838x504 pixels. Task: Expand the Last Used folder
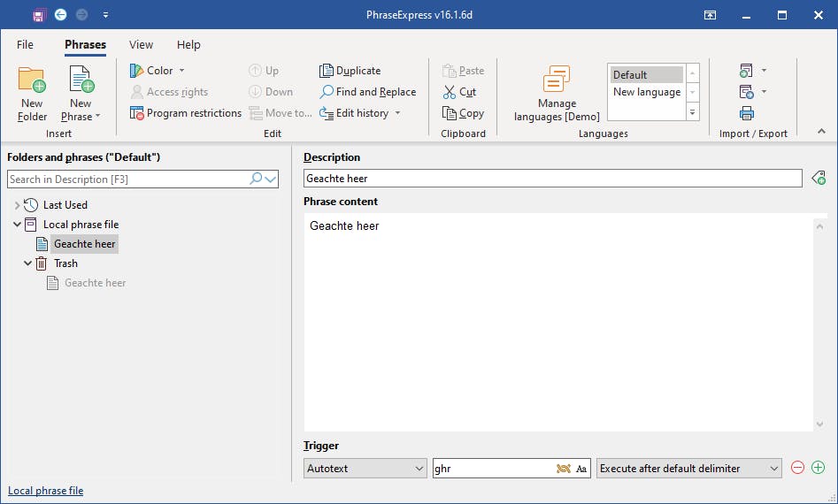pyautogui.click(x=17, y=205)
